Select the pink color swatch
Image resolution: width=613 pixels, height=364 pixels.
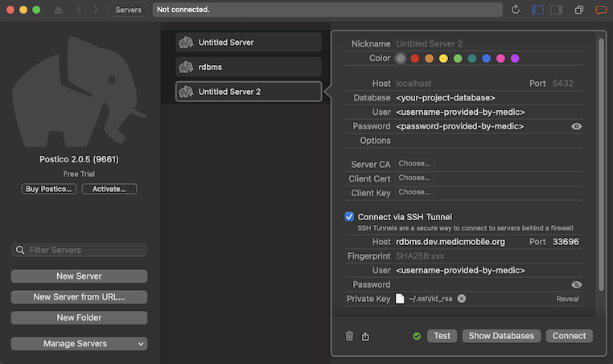[500, 58]
